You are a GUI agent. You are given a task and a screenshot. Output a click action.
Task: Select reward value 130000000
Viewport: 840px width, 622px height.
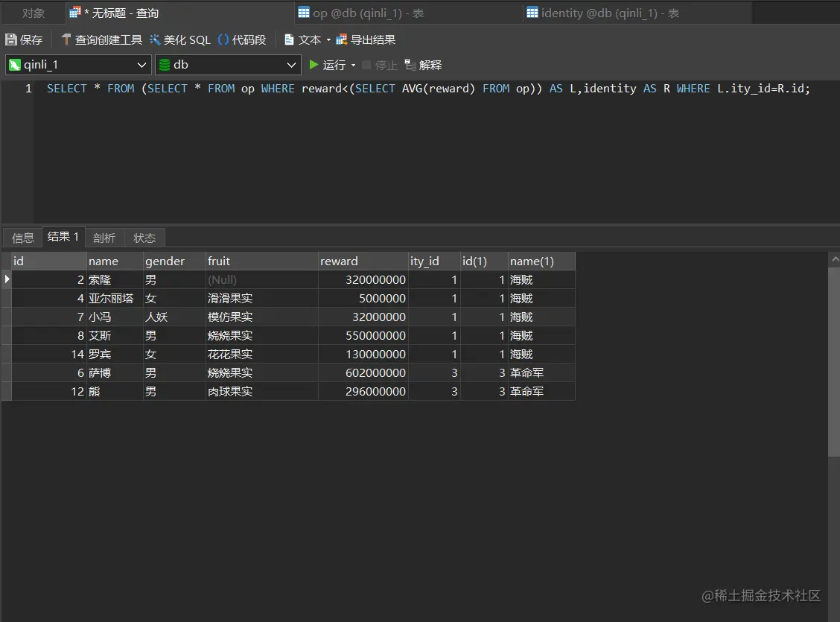click(363, 354)
